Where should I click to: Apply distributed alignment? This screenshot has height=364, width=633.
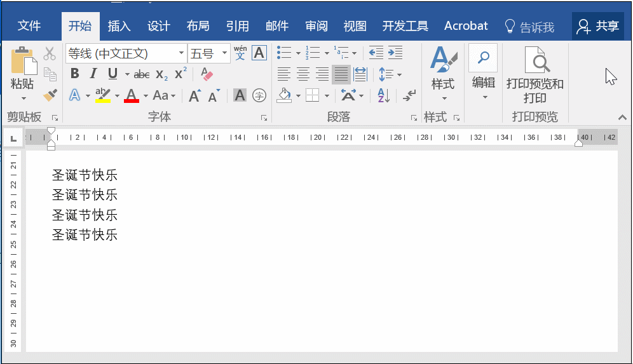360,74
